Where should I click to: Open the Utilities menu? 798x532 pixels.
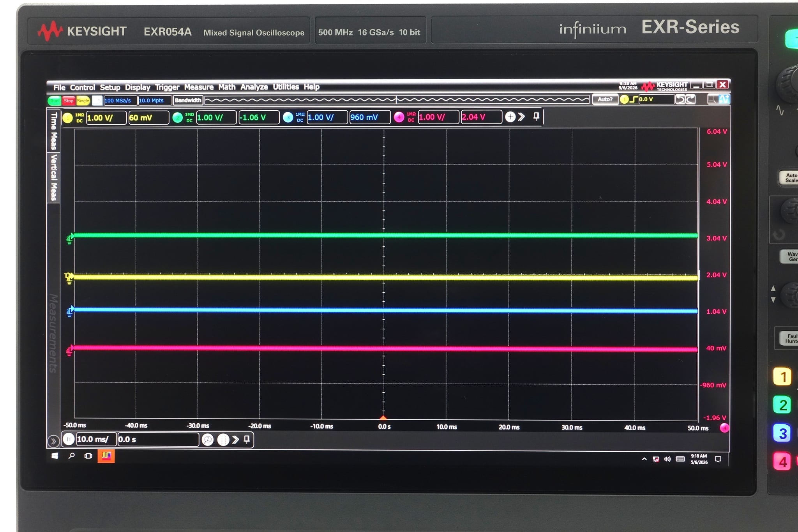tap(286, 87)
